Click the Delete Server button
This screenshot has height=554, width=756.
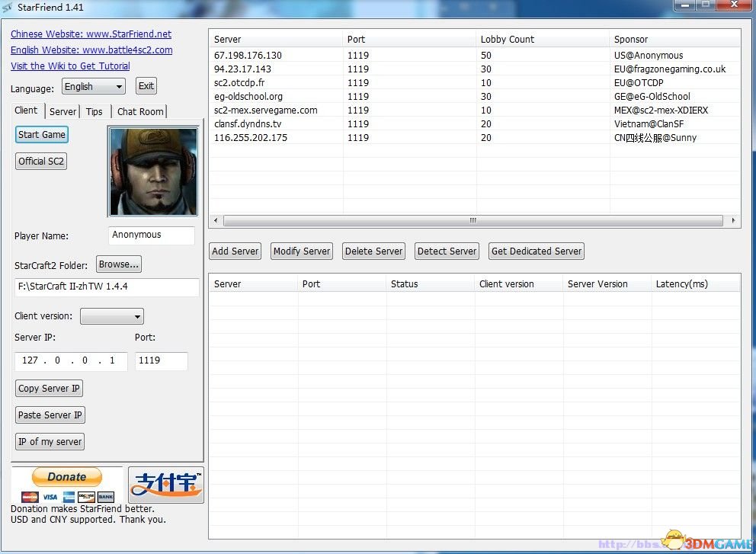[x=373, y=251]
